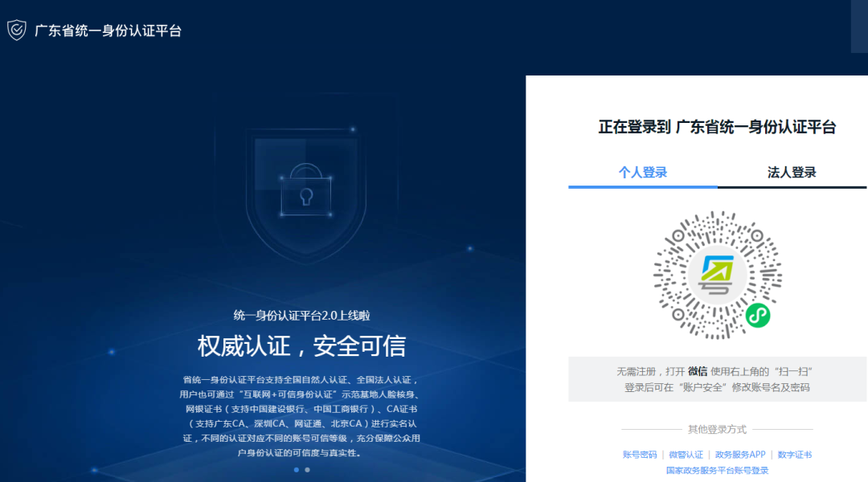Viewport: 868px width, 482px height.
Task: Choose 数字证书 login method
Action: click(x=794, y=455)
